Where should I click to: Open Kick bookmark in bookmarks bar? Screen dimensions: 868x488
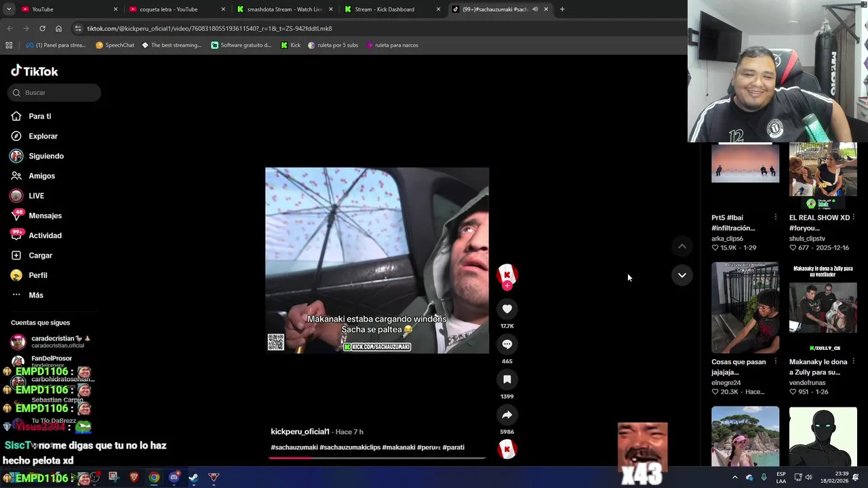tap(290, 45)
